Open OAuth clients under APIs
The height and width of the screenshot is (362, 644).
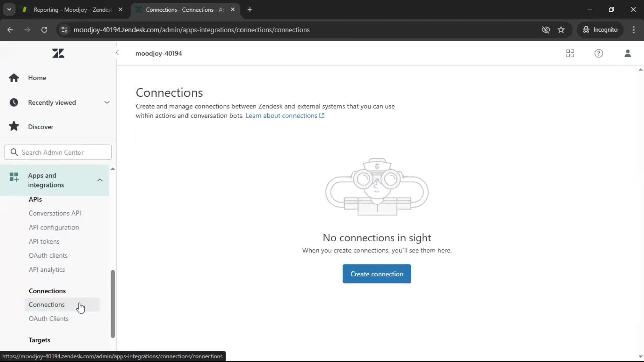click(48, 255)
